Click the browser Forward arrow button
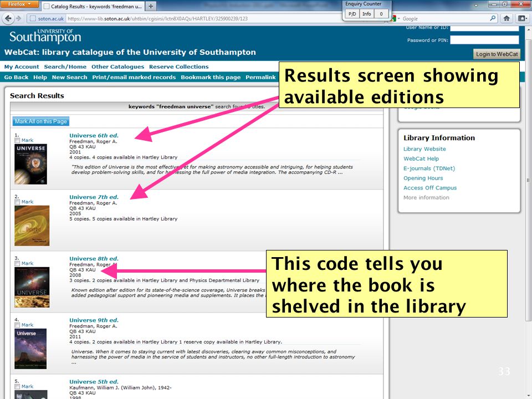The width and height of the screenshot is (532, 399). [x=19, y=18]
